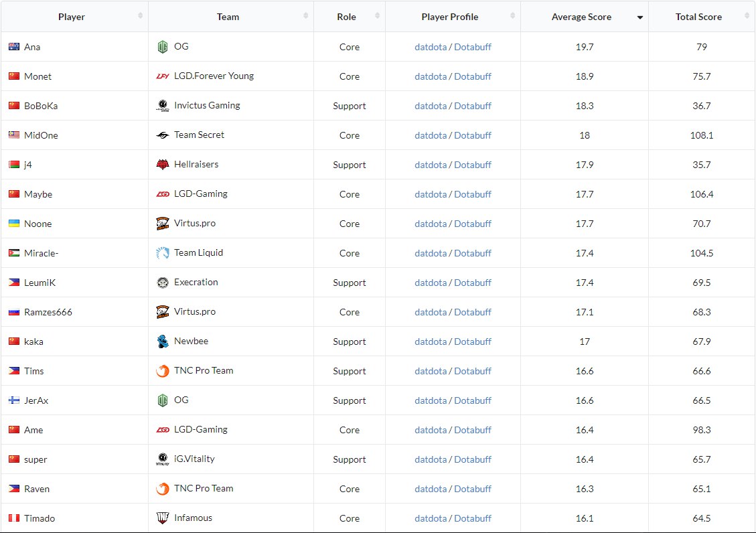
Task: Sort the table by Player column
Action: [72, 17]
